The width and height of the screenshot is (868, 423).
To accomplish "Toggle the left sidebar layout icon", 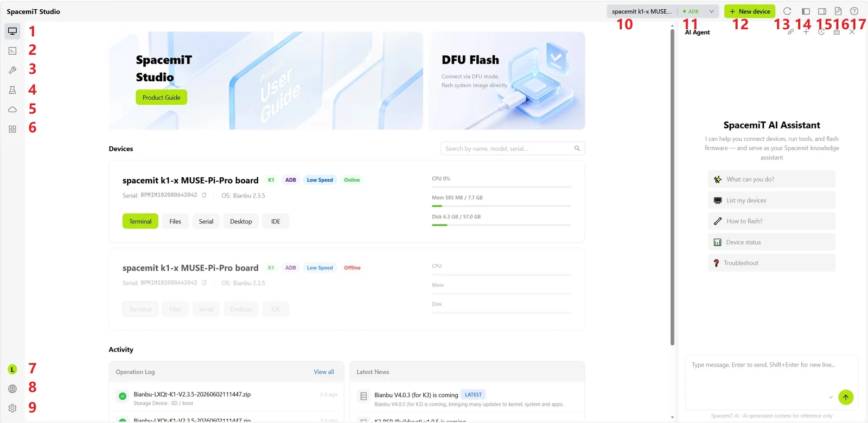I will [x=806, y=11].
